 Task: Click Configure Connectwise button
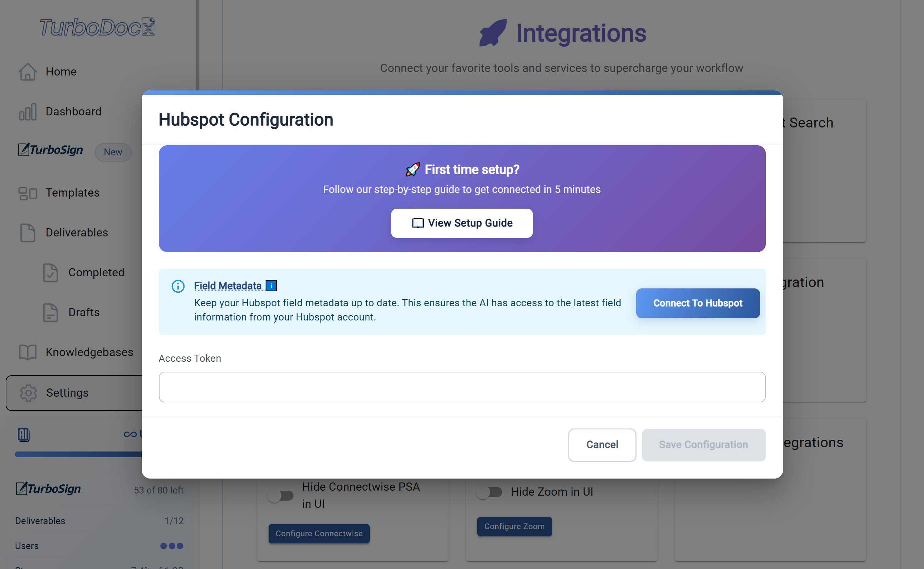(x=319, y=534)
